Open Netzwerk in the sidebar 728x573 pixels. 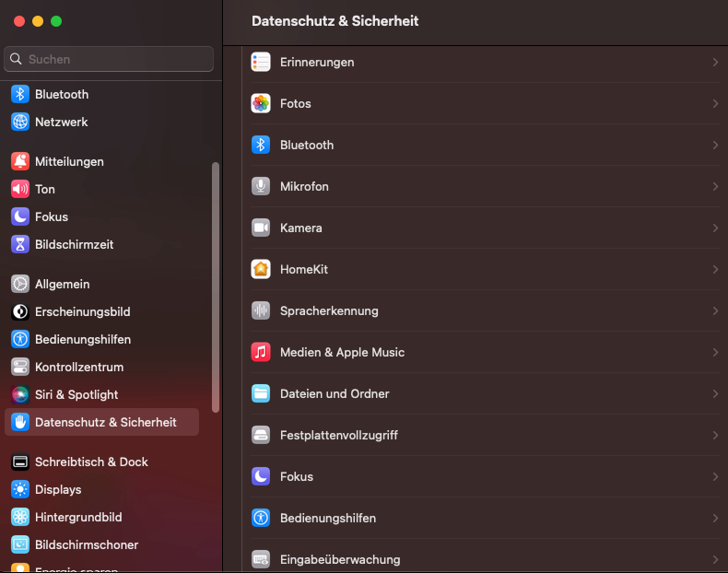pyautogui.click(x=61, y=122)
